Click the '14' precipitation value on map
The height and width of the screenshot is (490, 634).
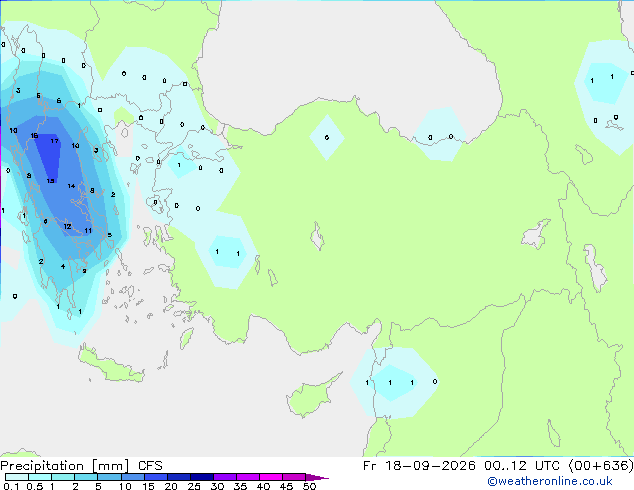(72, 186)
